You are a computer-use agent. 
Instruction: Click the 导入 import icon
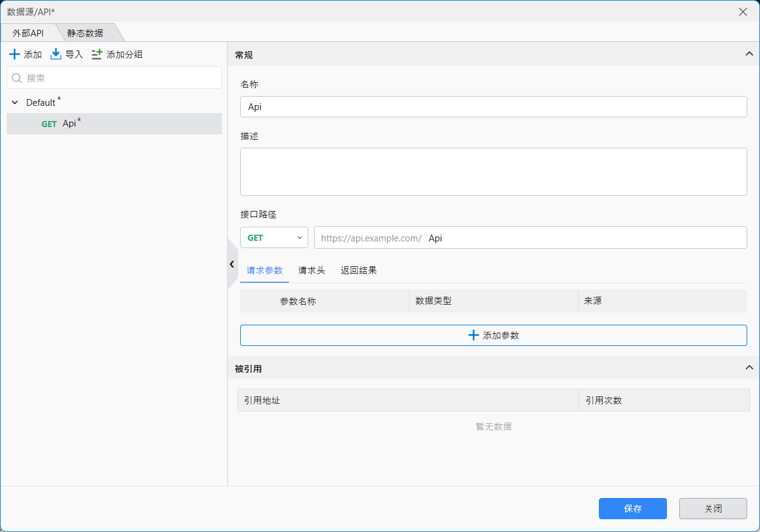pyautogui.click(x=56, y=55)
